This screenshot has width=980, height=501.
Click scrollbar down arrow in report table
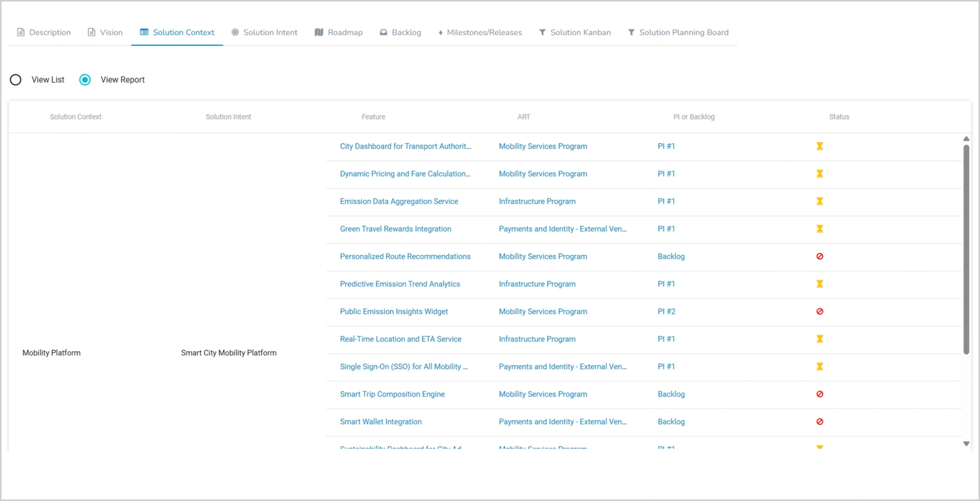[x=966, y=444]
